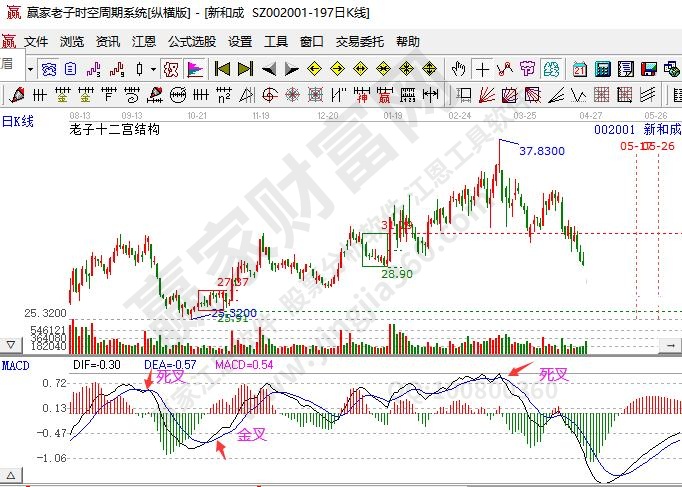The height and width of the screenshot is (487, 682).
Task: Open the calculator tool icon
Action: [603, 69]
